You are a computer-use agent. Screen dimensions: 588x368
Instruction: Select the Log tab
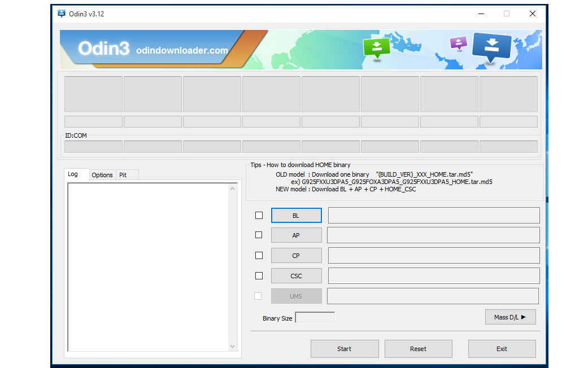coord(73,174)
